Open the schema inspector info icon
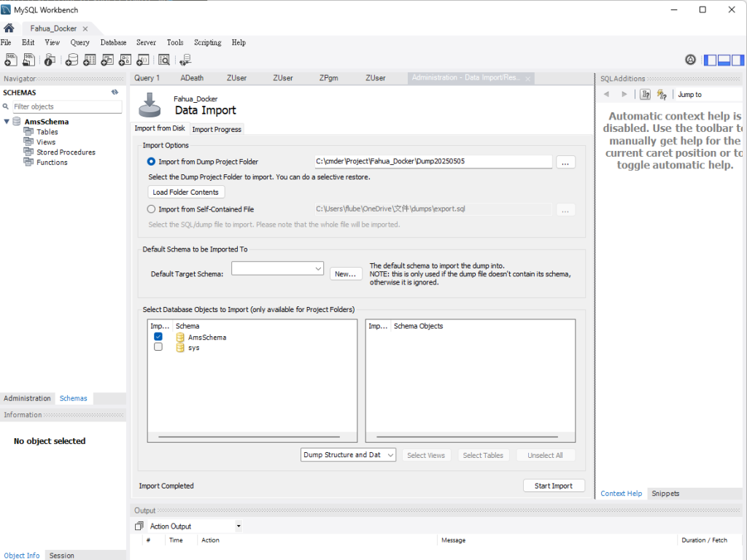747x560 pixels. 50,60
